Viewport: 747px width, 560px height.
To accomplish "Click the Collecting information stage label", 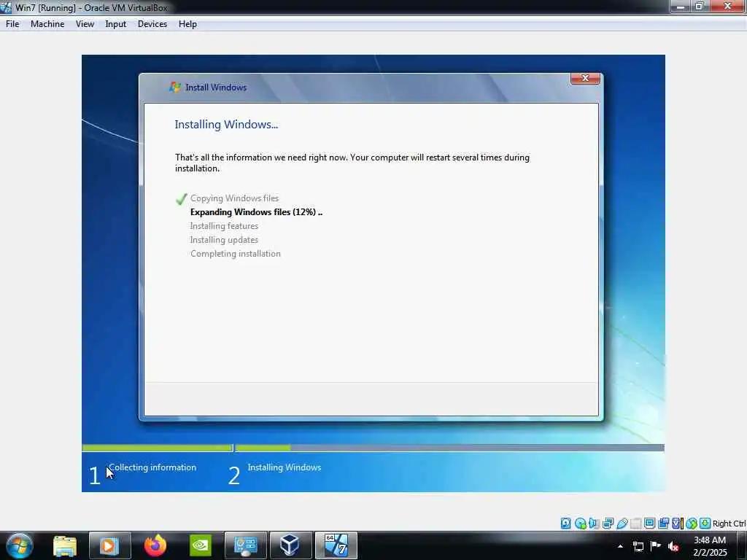I will coord(152,467).
